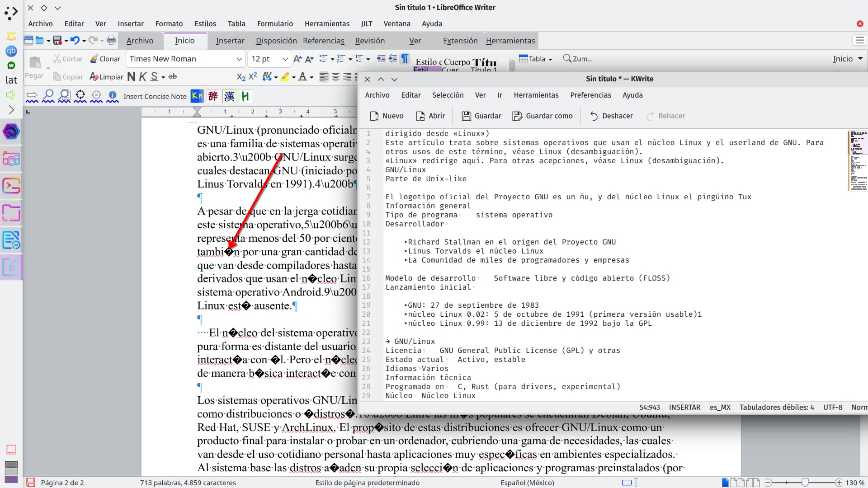
Task: Toggle italic K formatting
Action: tap(143, 77)
